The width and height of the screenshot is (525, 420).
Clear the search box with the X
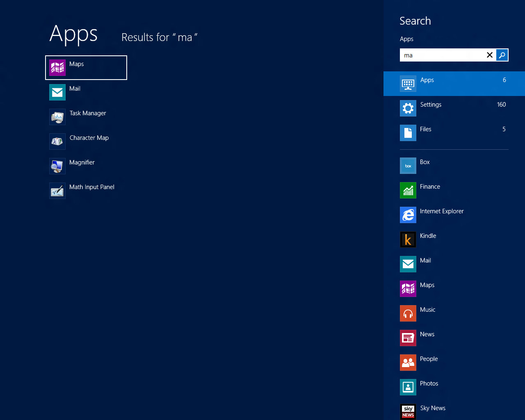tap(490, 55)
